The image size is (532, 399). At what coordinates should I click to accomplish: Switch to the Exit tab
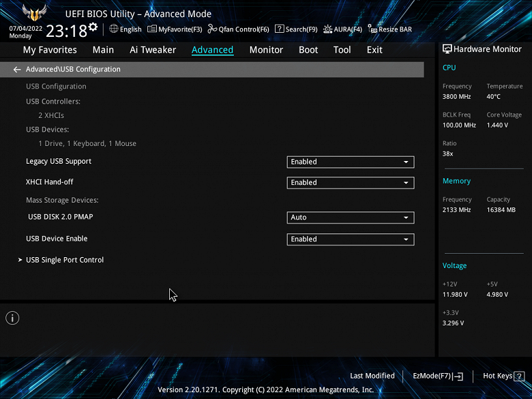coord(374,50)
